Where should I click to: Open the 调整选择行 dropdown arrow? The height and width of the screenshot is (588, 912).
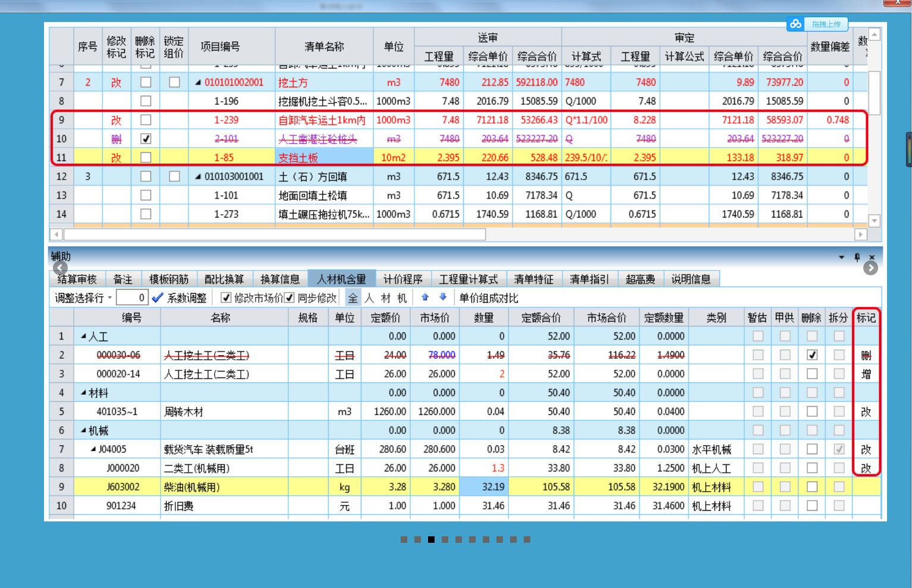pyautogui.click(x=109, y=298)
